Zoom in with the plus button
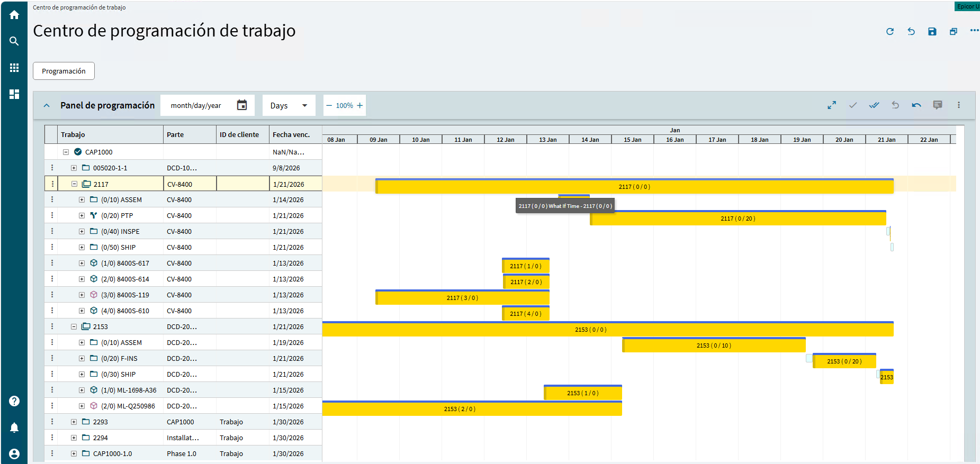 point(360,105)
